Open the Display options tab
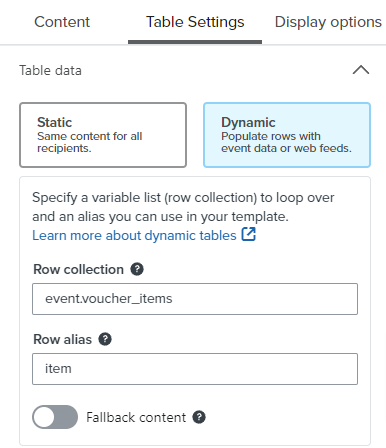This screenshot has width=386, height=448. pyautogui.click(x=328, y=22)
